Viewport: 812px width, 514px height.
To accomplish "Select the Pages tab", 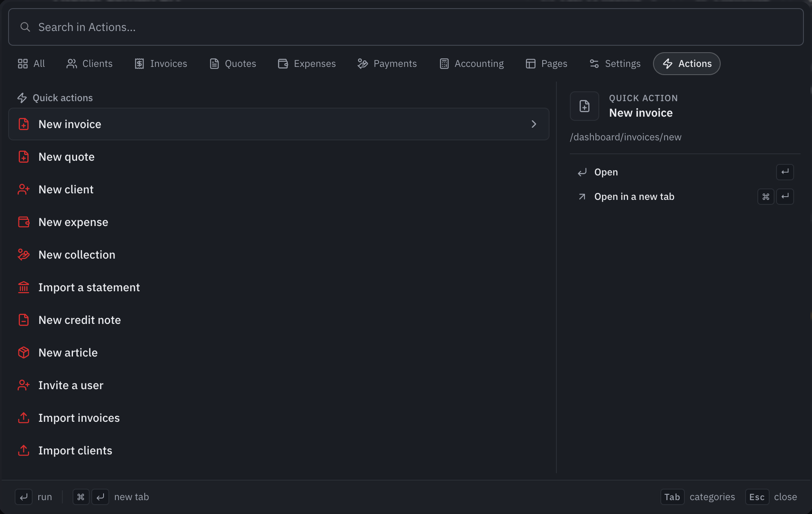I will point(547,64).
